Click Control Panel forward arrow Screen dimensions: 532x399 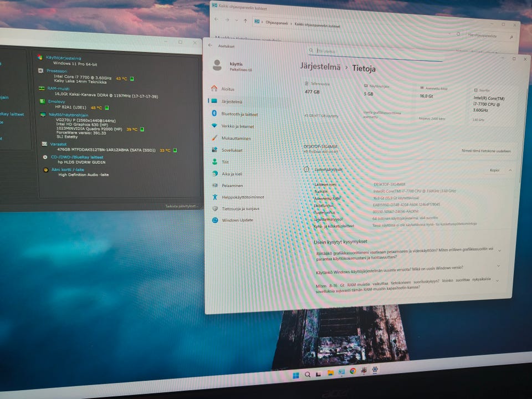click(227, 20)
